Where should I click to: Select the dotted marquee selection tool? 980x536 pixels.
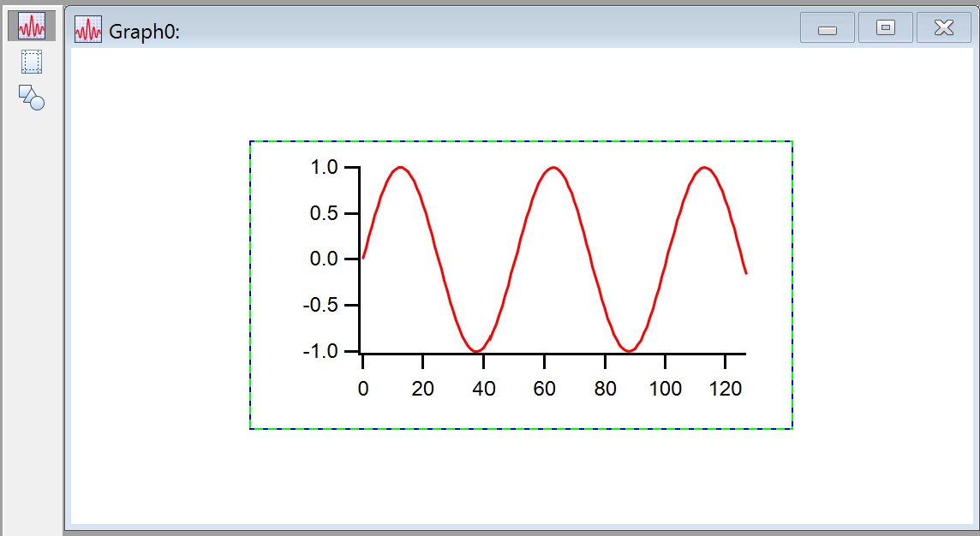(32, 62)
